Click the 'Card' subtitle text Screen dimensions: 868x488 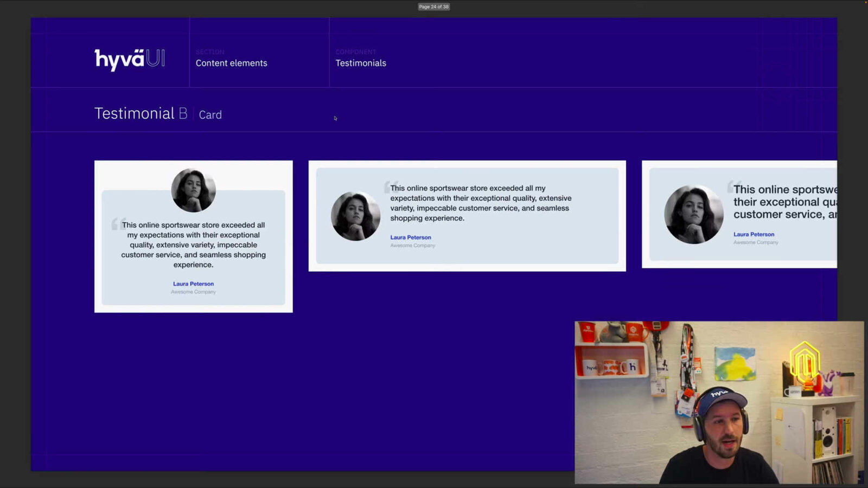pyautogui.click(x=210, y=114)
